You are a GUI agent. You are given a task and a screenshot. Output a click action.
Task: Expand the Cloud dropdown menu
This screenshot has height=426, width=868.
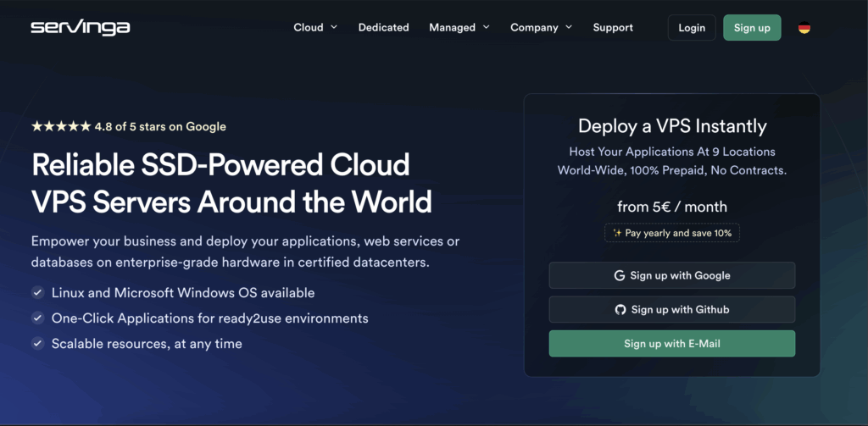[x=315, y=27]
